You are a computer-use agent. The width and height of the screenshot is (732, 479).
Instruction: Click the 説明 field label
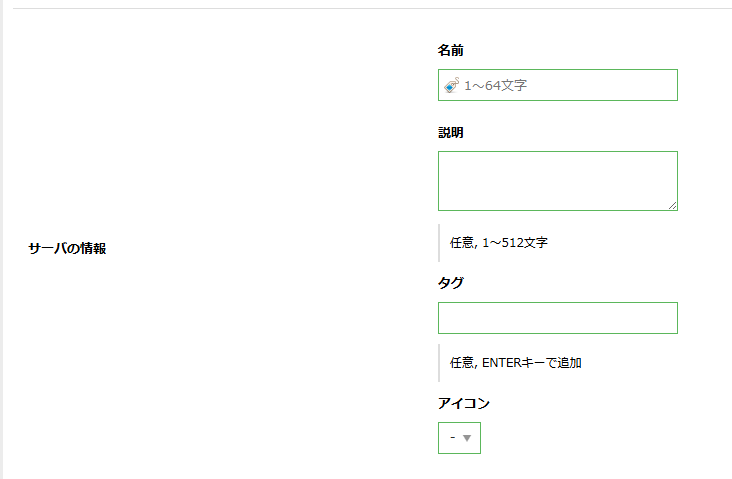click(450, 133)
